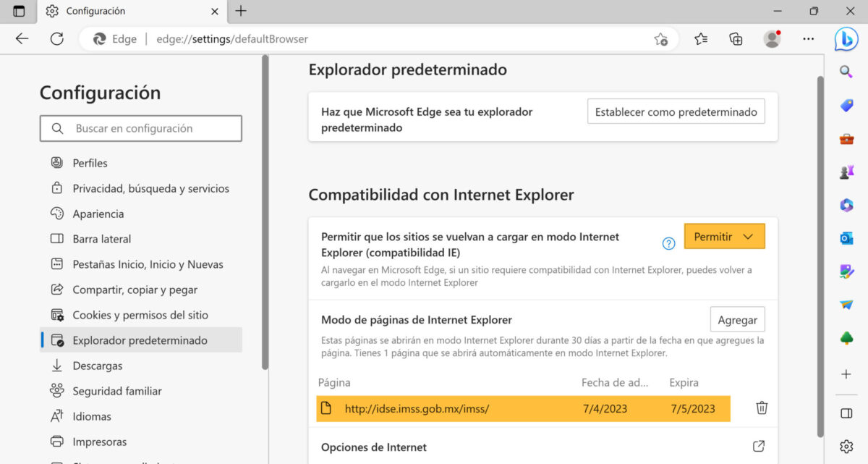Open the user profile menu

(772, 39)
